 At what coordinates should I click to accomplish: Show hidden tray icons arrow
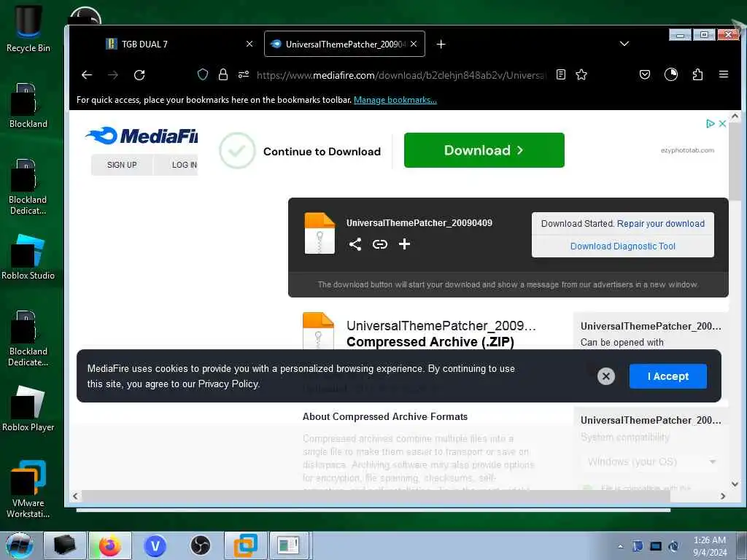[620, 547]
